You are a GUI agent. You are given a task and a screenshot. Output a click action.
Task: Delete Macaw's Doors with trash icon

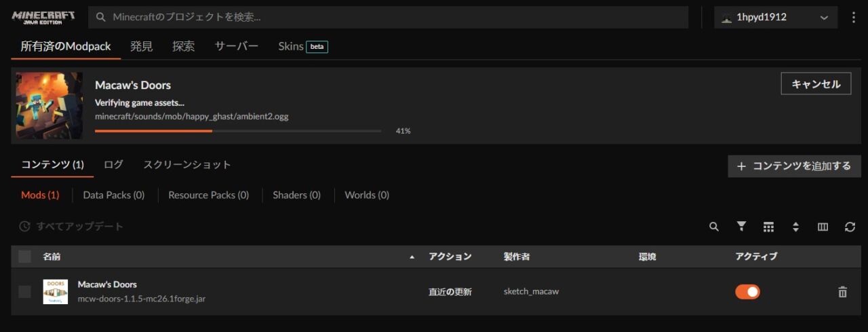click(842, 292)
